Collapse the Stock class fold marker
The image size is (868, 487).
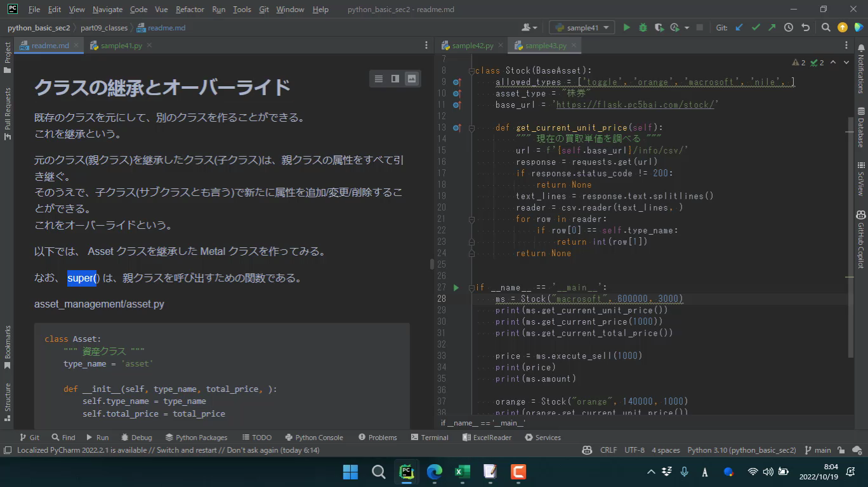471,70
